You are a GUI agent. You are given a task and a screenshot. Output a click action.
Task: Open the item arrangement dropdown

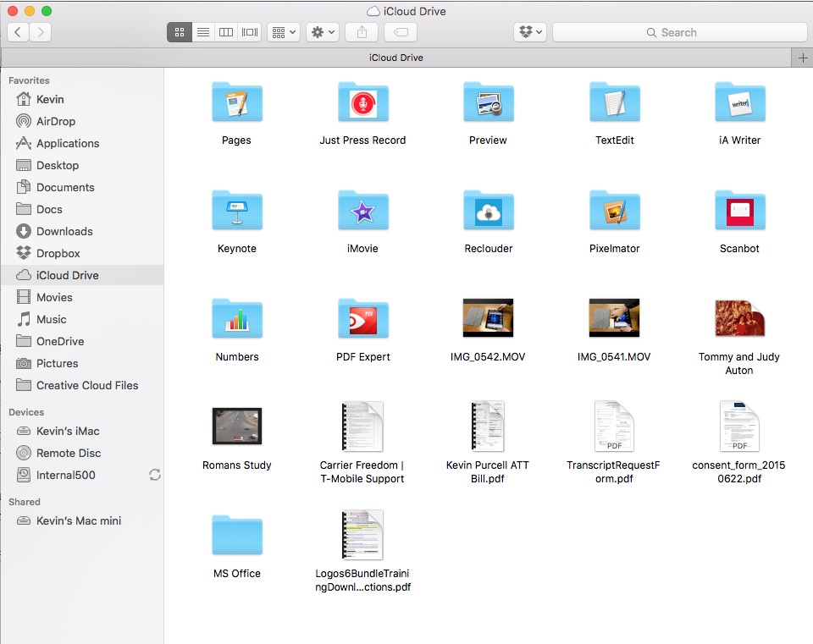coord(283,32)
